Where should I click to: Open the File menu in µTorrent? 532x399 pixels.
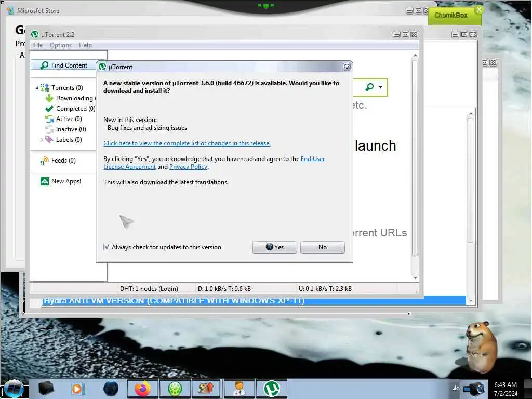38,45
